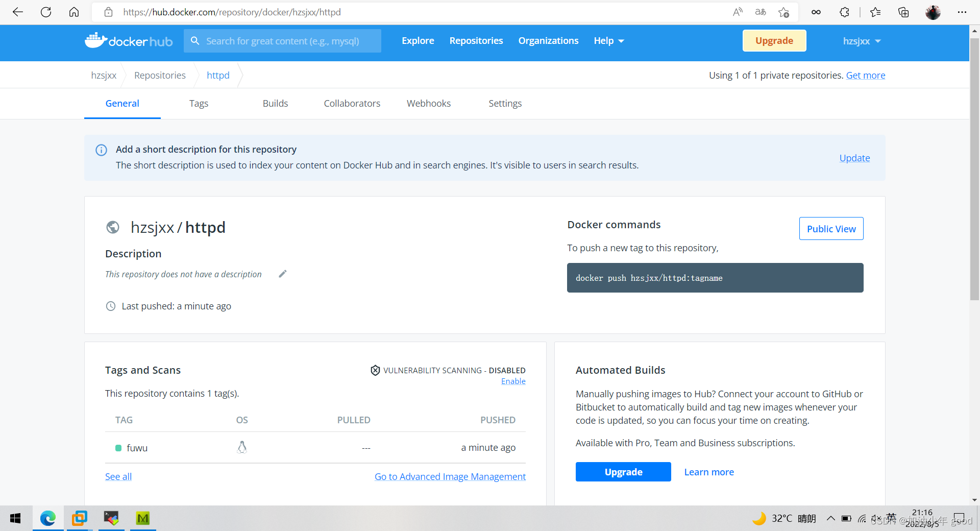Screen dimensions: 980x531
Task: Click the See all tags link
Action: [x=118, y=476]
